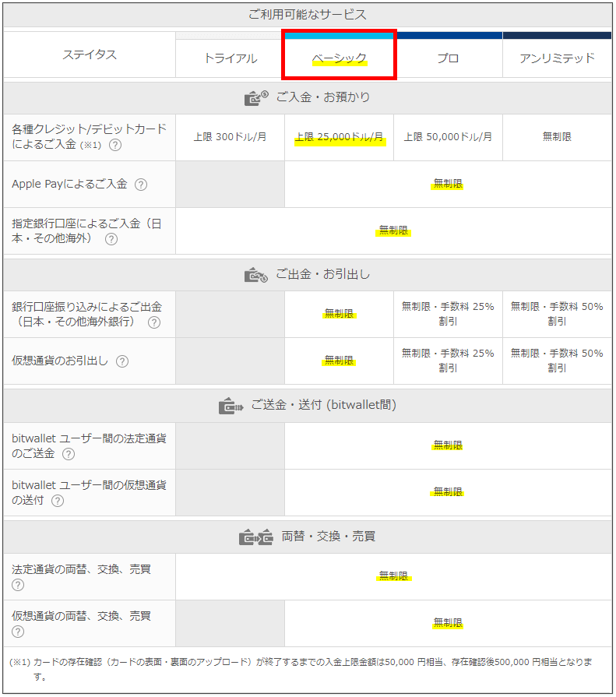The height and width of the screenshot is (697, 616).
Task: Click help icon for 仮想通貨の送付 row
Action: tap(58, 501)
